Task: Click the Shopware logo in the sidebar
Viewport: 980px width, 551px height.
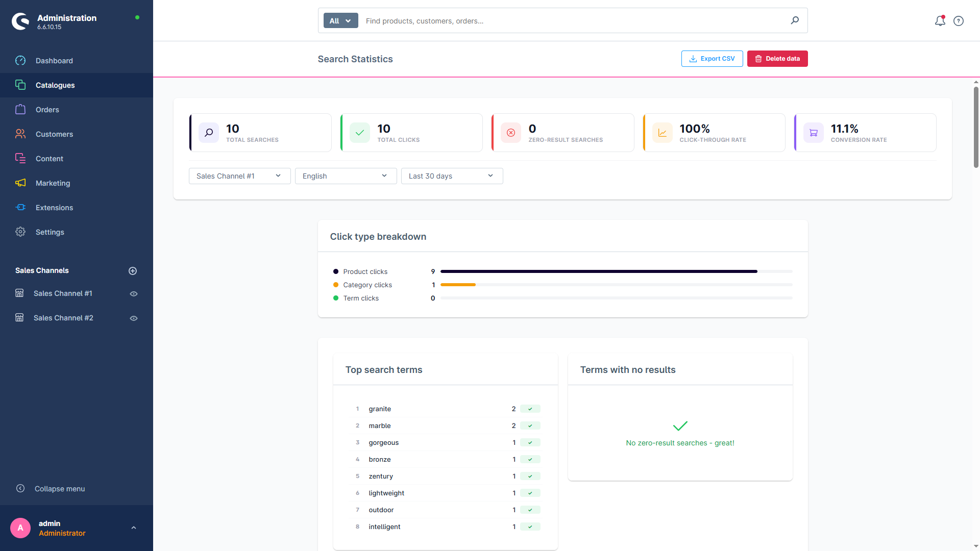Action: (21, 21)
